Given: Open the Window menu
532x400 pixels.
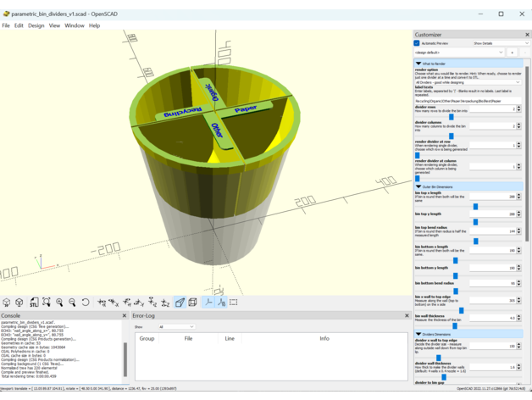Looking at the screenshot, I should pos(75,25).
